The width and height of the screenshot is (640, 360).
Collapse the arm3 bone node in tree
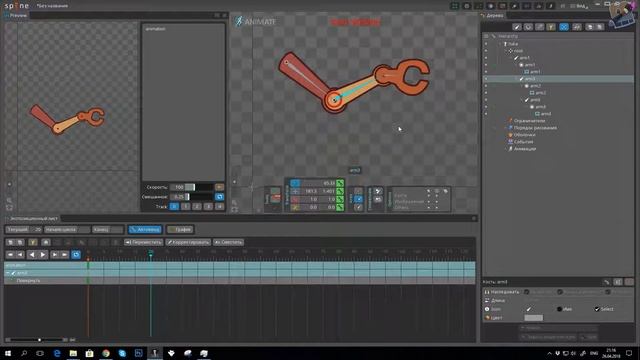522,100
